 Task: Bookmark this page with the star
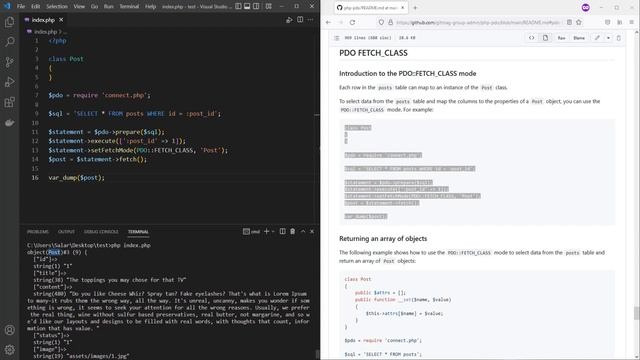(x=579, y=22)
